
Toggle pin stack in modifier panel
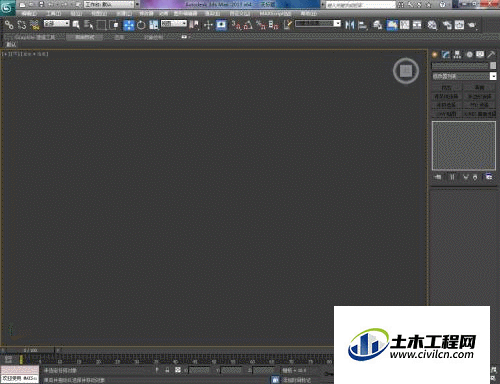pyautogui.click(x=438, y=177)
